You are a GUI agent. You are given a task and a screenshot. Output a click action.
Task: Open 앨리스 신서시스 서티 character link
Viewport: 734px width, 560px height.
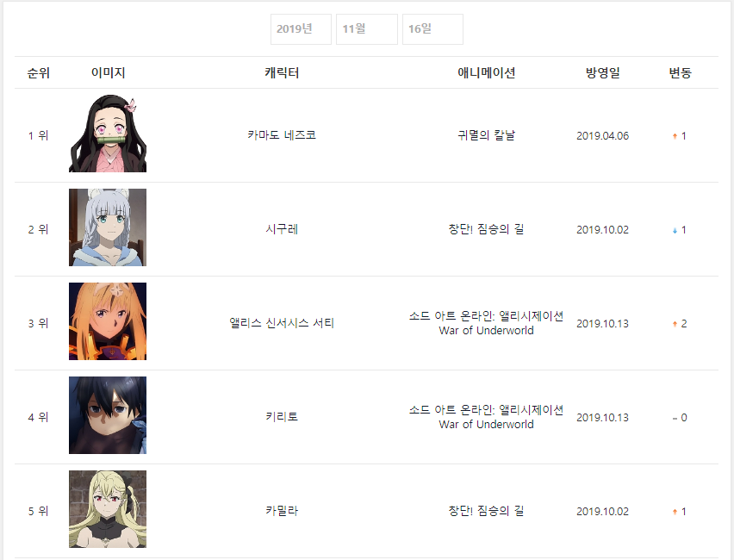click(282, 323)
